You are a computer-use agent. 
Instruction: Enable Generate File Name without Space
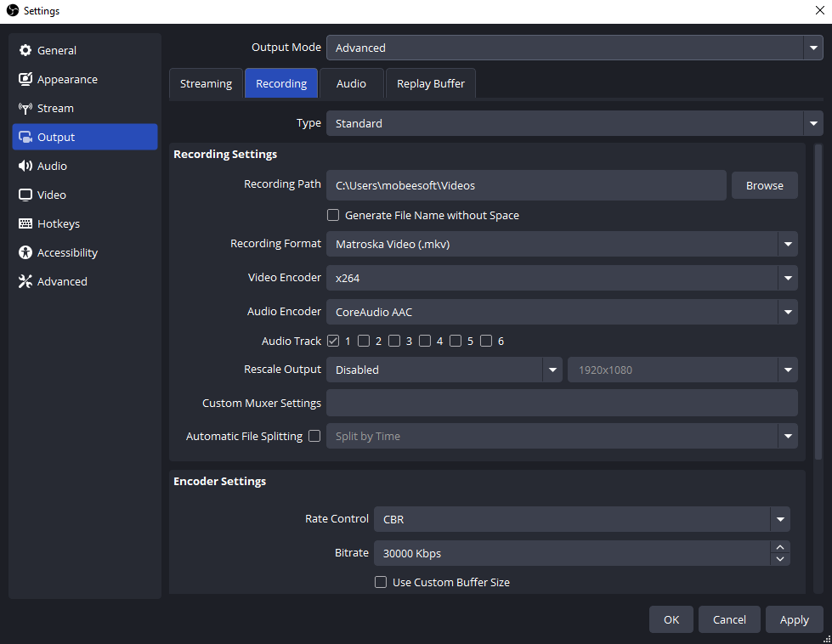(333, 215)
